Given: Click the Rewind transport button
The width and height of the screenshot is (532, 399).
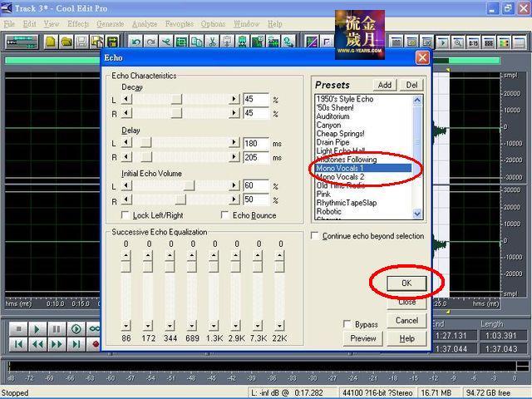Looking at the screenshot, I should 37,344.
